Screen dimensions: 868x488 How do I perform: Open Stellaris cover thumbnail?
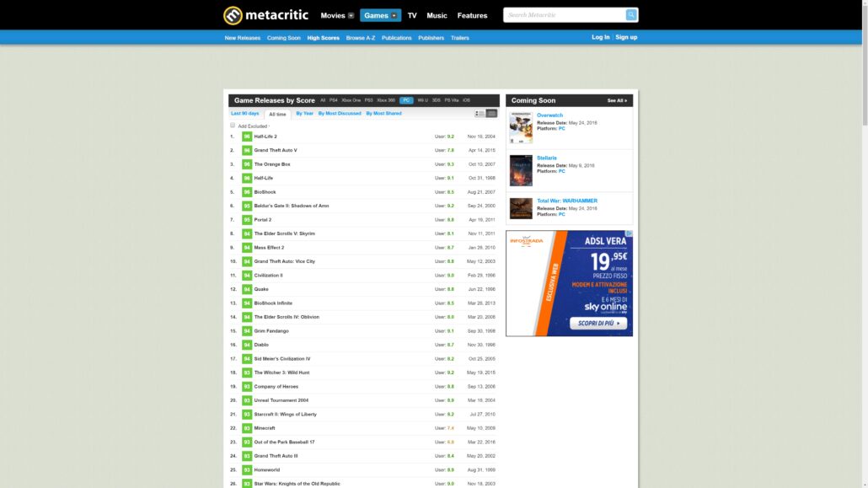pyautogui.click(x=521, y=170)
